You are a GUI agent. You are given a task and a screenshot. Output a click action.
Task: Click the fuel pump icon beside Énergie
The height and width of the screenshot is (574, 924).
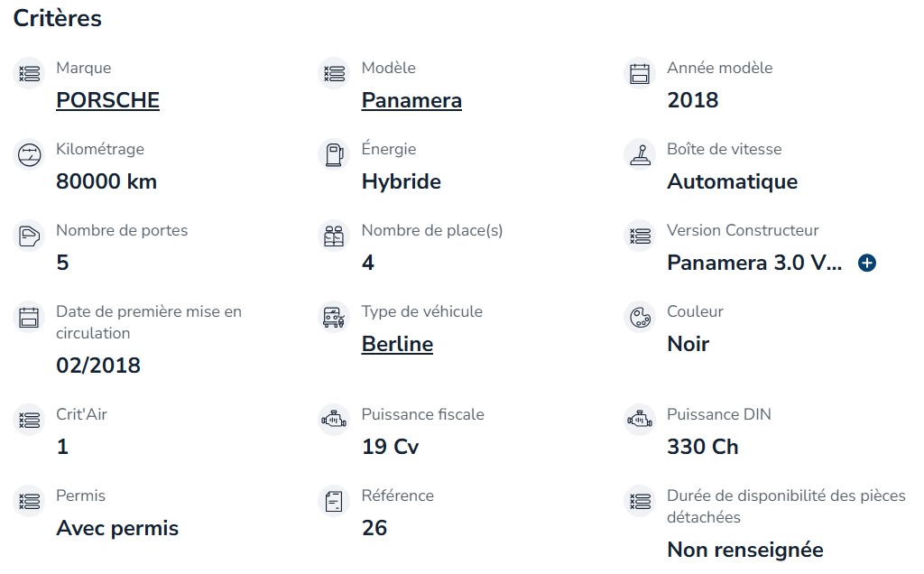pyautogui.click(x=334, y=155)
